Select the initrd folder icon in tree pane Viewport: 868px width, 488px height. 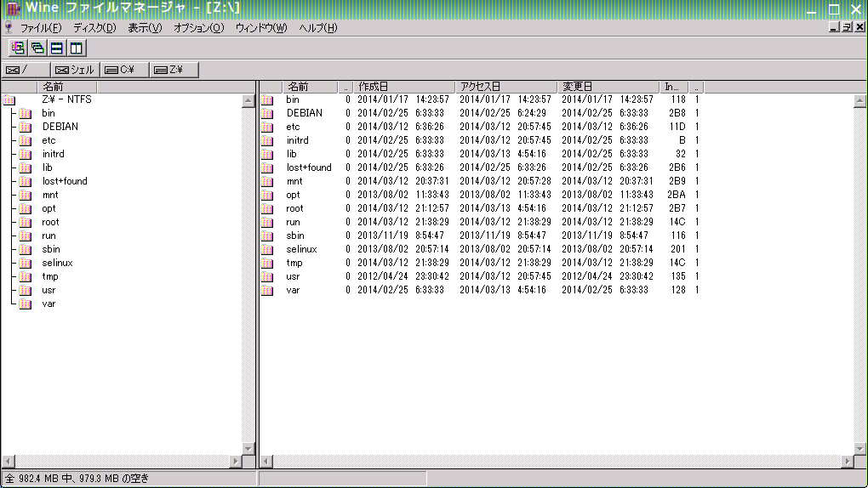point(25,154)
